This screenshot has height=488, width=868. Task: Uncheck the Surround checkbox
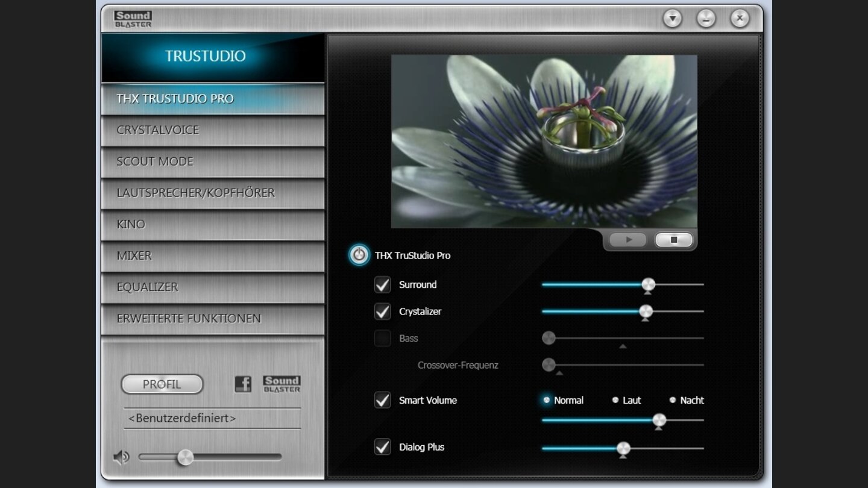pyautogui.click(x=383, y=284)
